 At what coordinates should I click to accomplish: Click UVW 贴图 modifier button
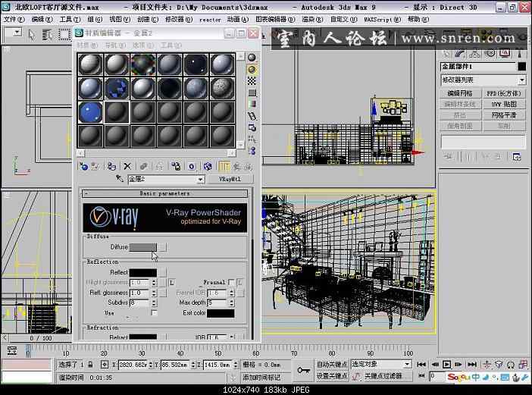[504, 104]
